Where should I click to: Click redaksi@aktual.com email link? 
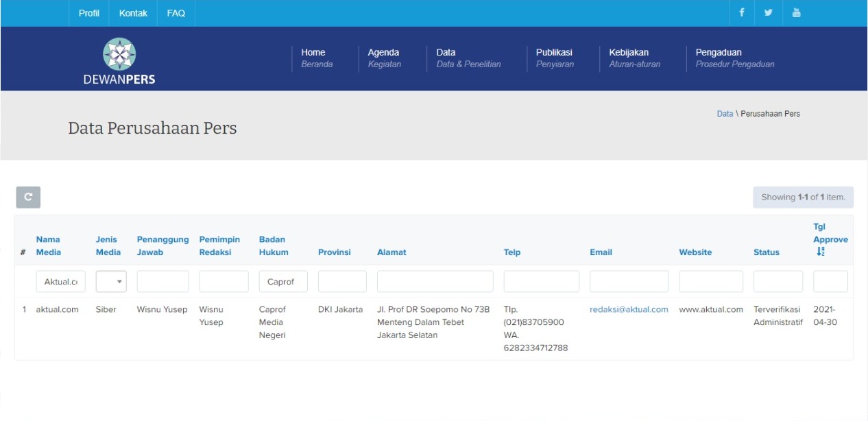629,309
